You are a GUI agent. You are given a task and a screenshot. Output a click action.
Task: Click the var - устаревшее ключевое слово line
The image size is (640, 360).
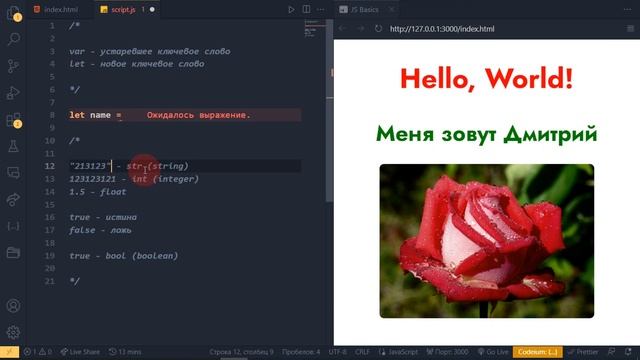point(150,51)
